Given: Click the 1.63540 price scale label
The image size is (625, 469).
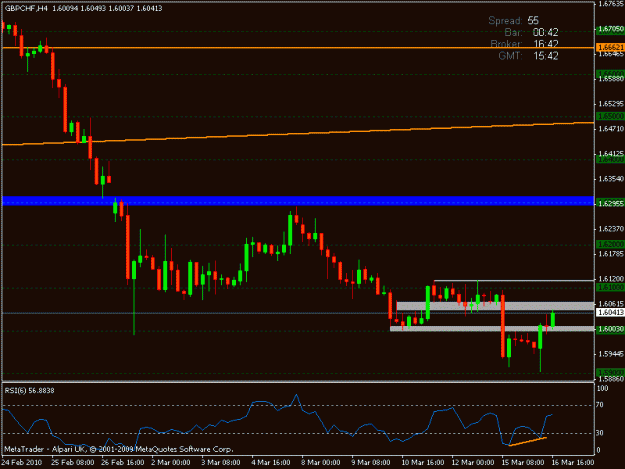Looking at the screenshot, I should 611,179.
